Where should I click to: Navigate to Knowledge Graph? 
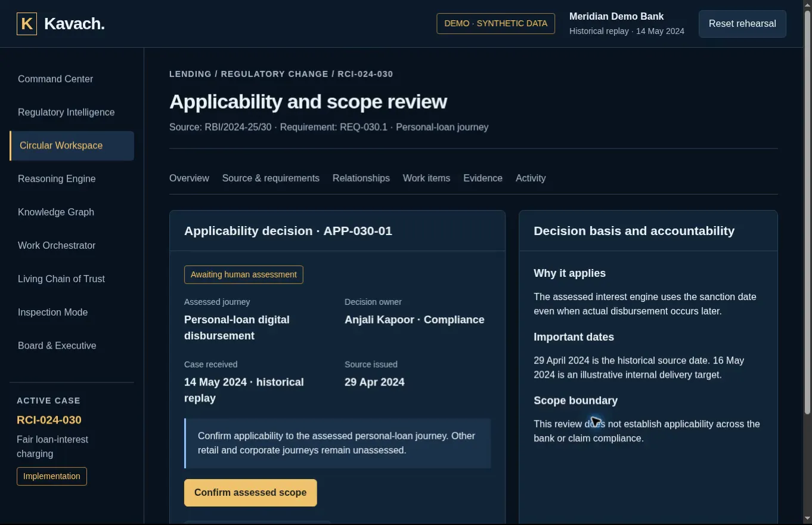56,212
